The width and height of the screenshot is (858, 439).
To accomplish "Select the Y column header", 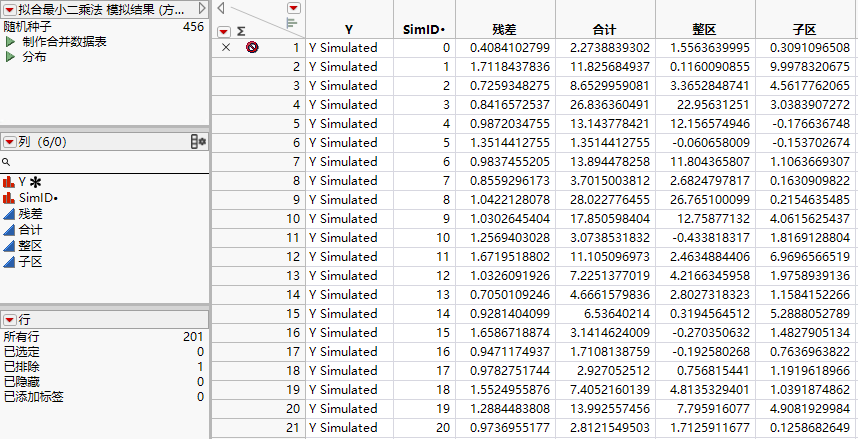I will click(x=349, y=30).
